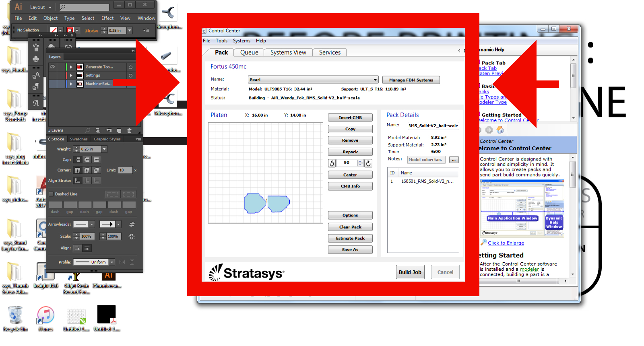The image size is (644, 346).
Task: Switch to the Services tab
Action: pyautogui.click(x=330, y=52)
